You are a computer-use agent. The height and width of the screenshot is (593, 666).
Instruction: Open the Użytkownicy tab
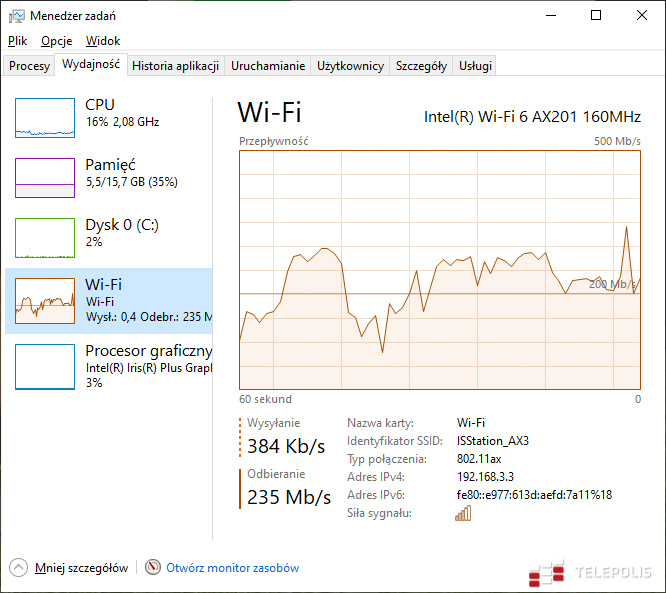point(350,66)
